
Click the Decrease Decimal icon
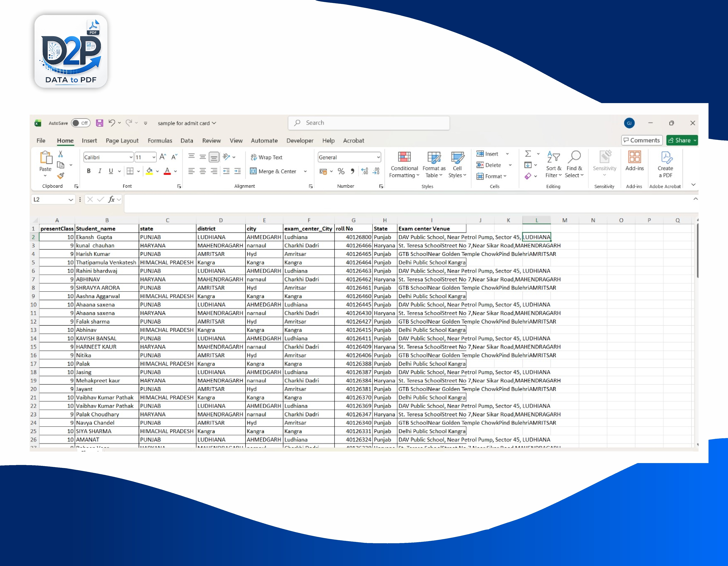click(x=376, y=171)
